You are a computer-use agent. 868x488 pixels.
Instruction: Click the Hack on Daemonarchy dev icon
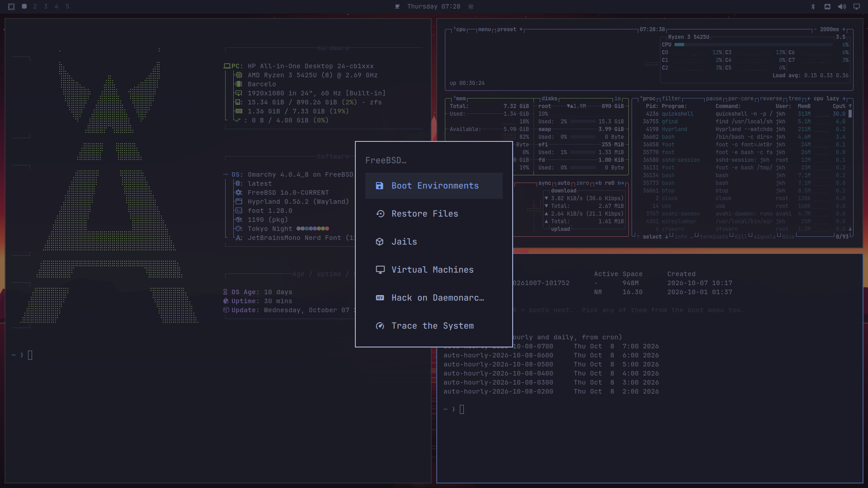click(x=380, y=298)
